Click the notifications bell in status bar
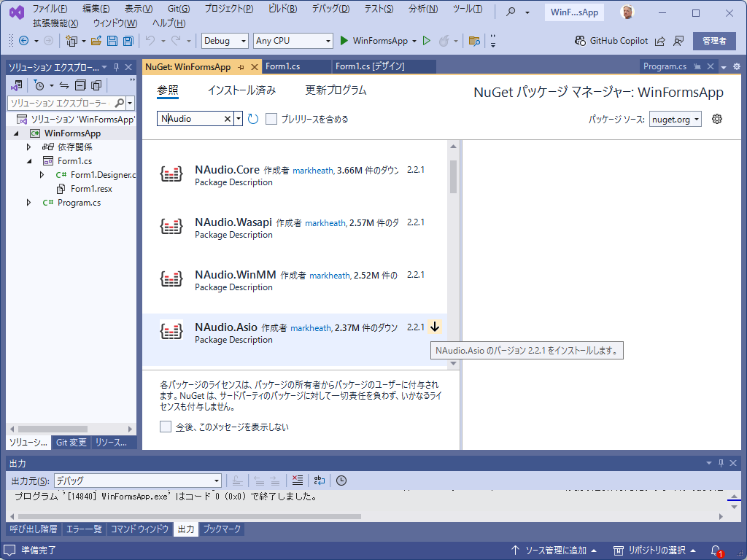 click(716, 551)
